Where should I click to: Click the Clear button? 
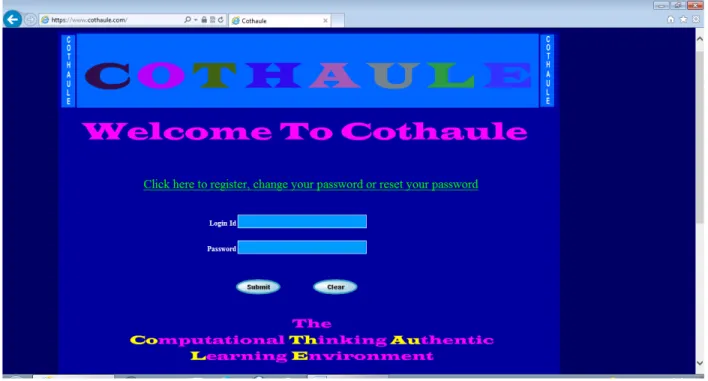335,287
